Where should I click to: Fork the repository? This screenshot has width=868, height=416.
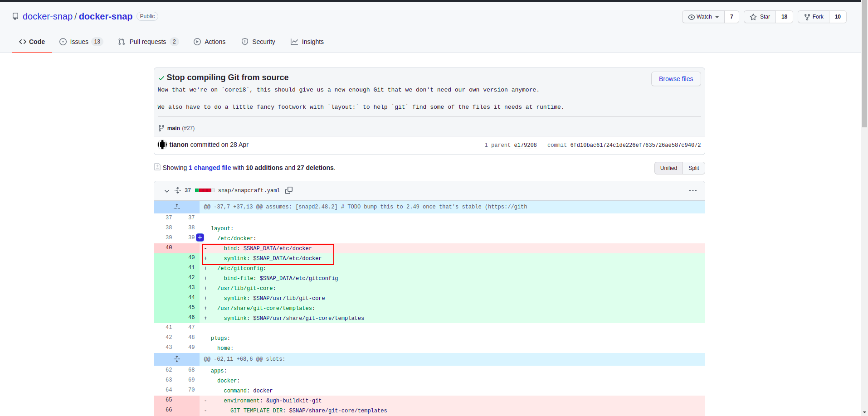click(814, 17)
